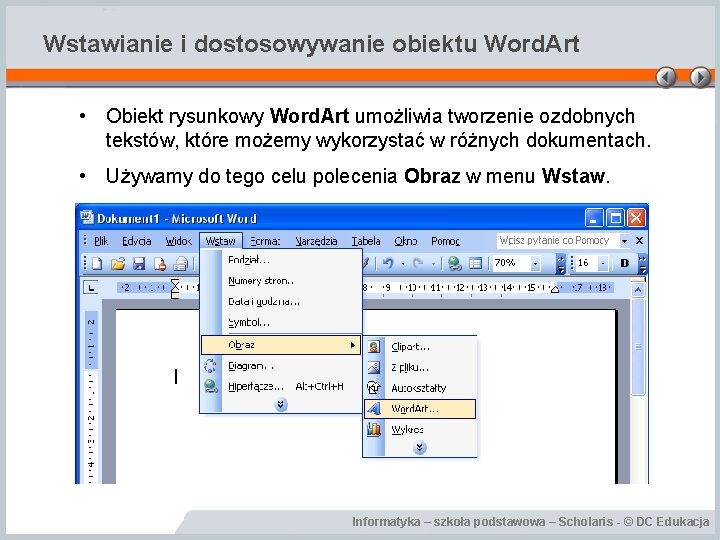720x540 pixels.
Task: Click the AutoShapes icon in submenu
Action: [374, 388]
